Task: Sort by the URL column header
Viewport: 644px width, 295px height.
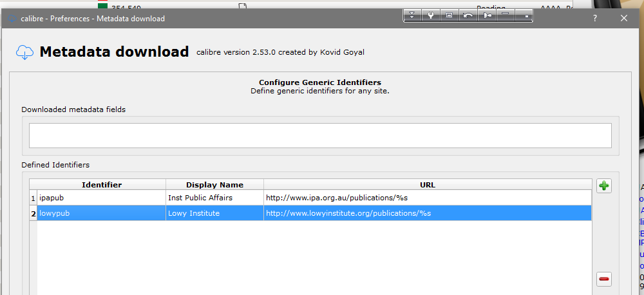Action: click(428, 185)
